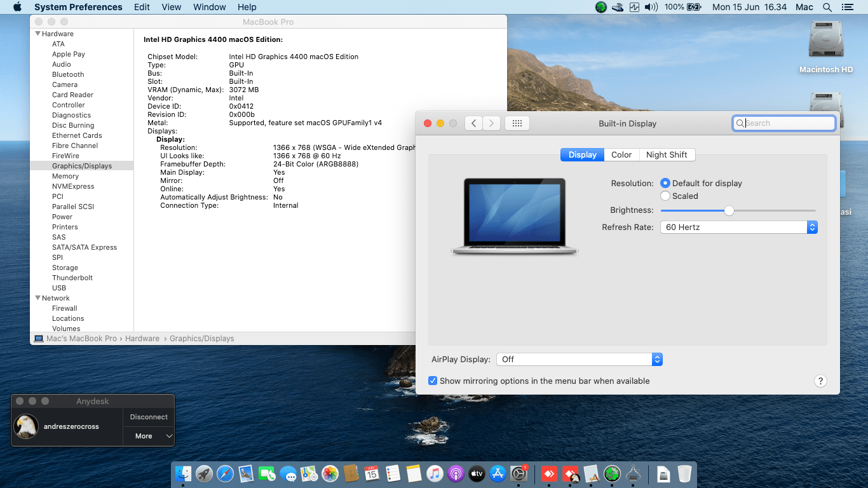
Task: Open Notes yellow pad in dock
Action: 414,473
